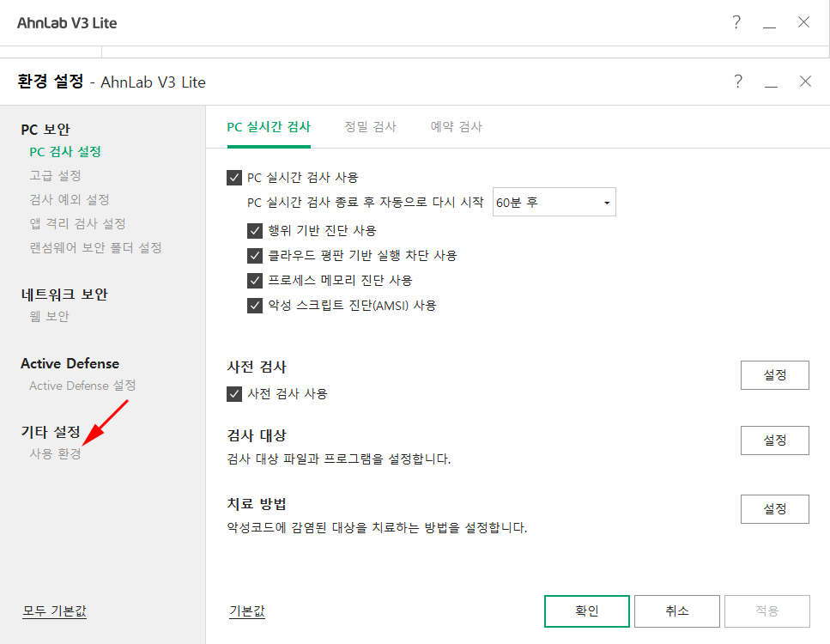Click the 네트워크 보안 section heading
830x644 pixels.
[64, 295]
